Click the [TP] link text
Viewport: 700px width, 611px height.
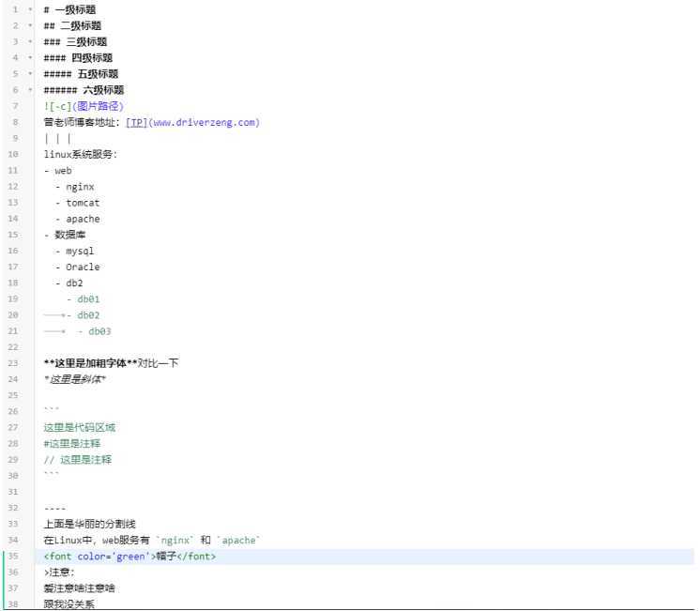(x=137, y=122)
